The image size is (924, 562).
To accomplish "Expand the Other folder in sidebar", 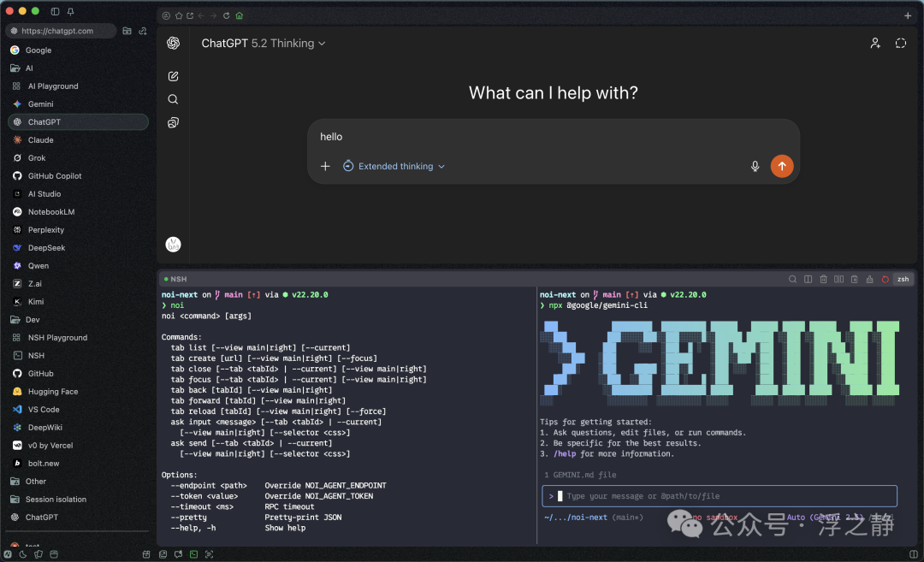I will tap(27, 482).
